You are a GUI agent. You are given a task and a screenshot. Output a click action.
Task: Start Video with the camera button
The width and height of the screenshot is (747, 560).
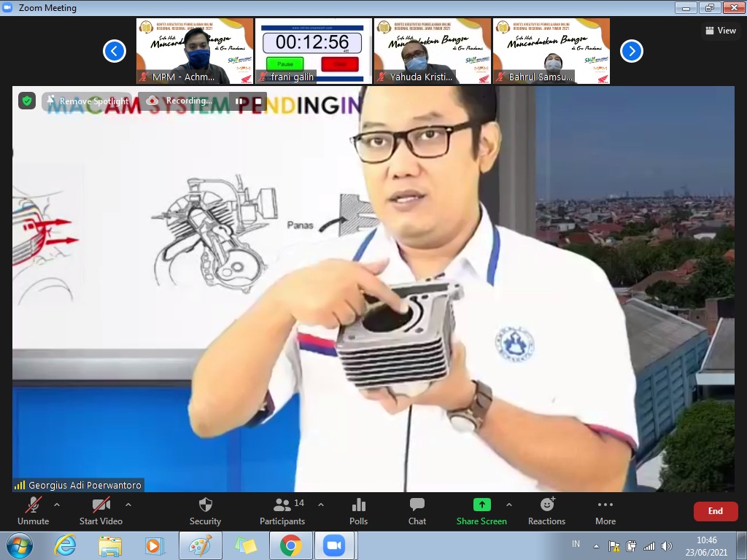101,510
